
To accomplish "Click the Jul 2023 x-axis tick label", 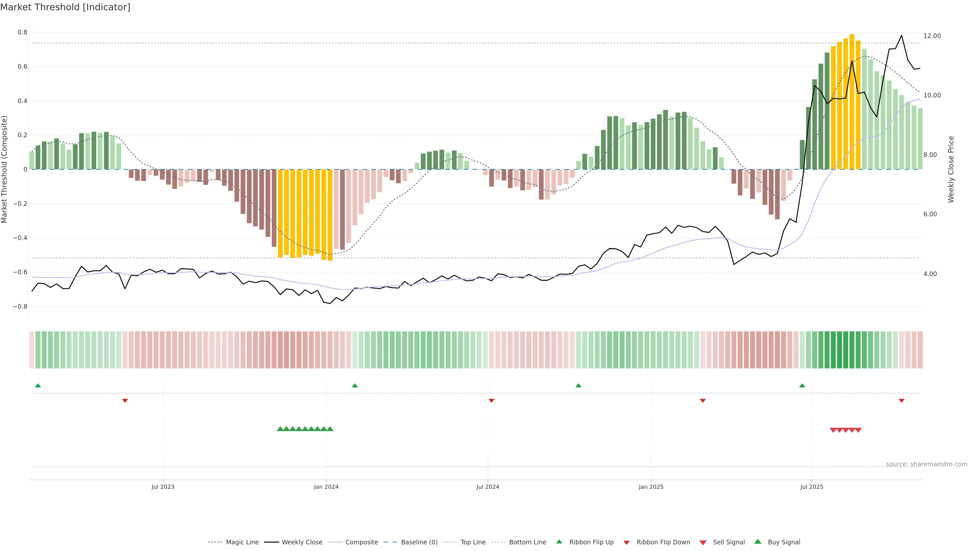I will (x=163, y=487).
